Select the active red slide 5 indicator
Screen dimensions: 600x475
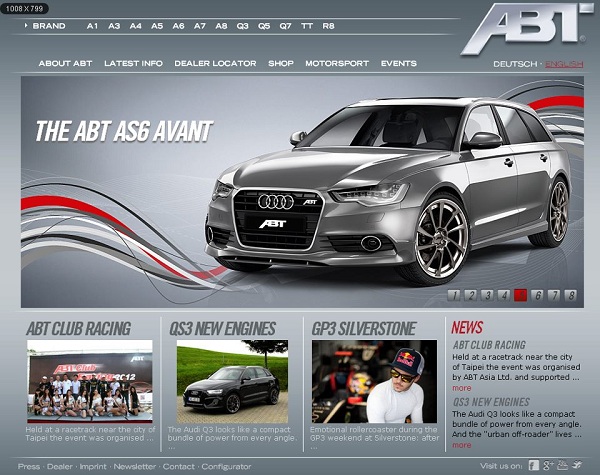[x=520, y=295]
